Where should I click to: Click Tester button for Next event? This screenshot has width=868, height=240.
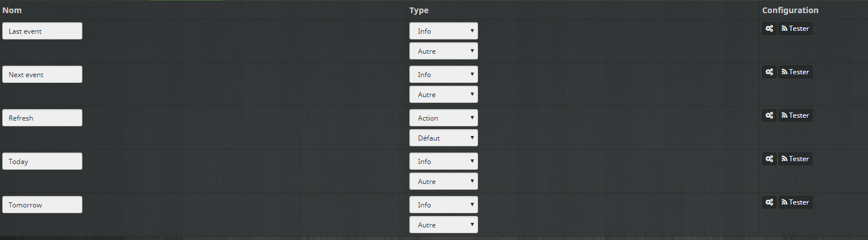(795, 72)
